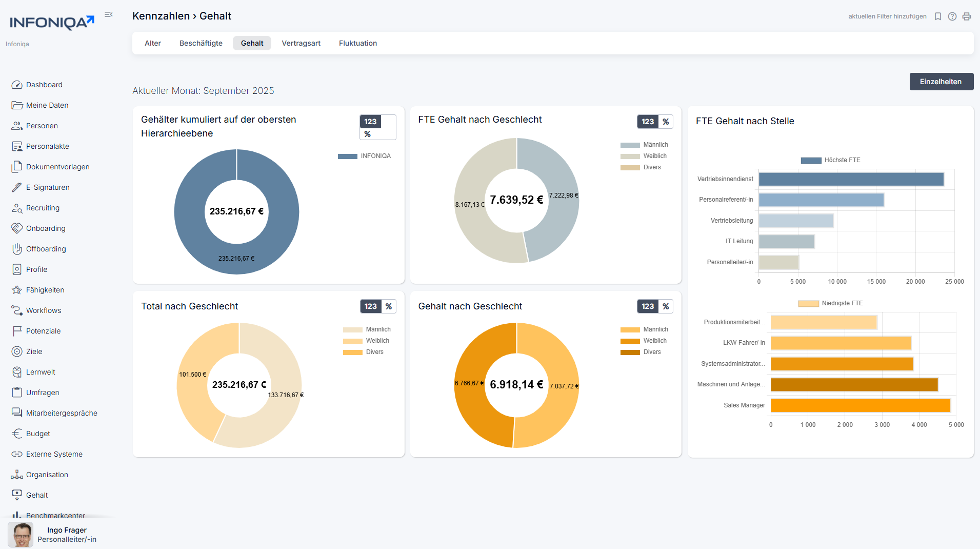
Task: Click the Dashboard gauge icon
Action: [x=17, y=85]
